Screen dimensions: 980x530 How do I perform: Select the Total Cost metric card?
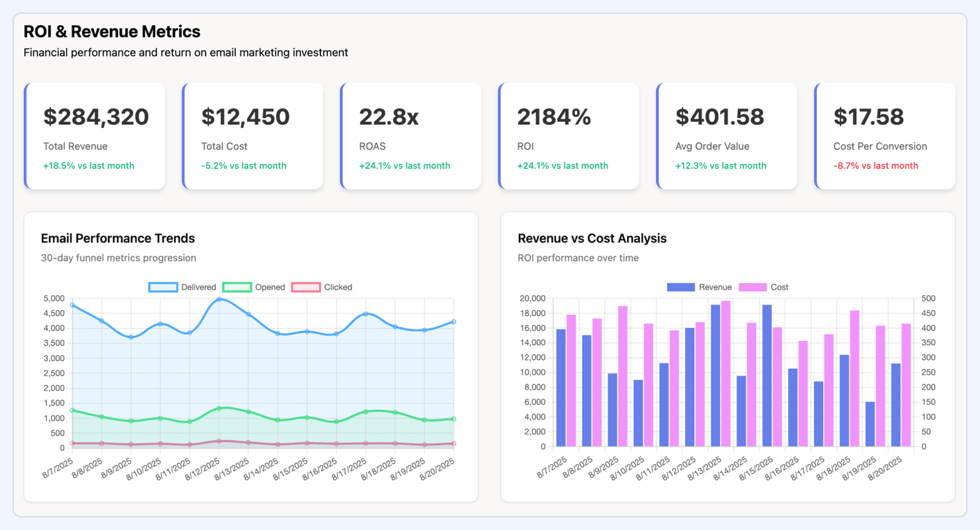point(253,136)
